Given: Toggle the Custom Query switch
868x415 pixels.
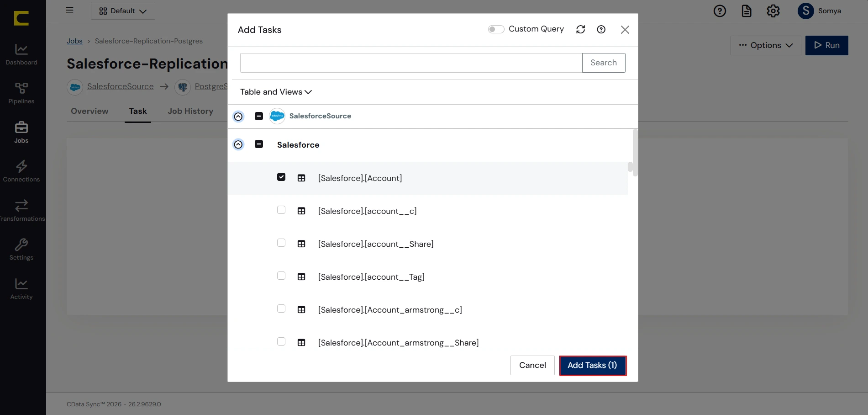Looking at the screenshot, I should pyautogui.click(x=496, y=29).
